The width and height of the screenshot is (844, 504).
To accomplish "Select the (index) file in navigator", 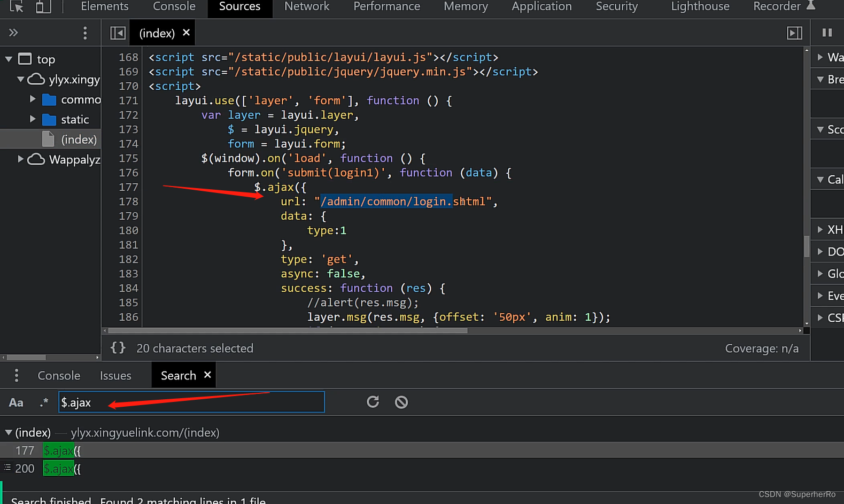I will pyautogui.click(x=51, y=139).
